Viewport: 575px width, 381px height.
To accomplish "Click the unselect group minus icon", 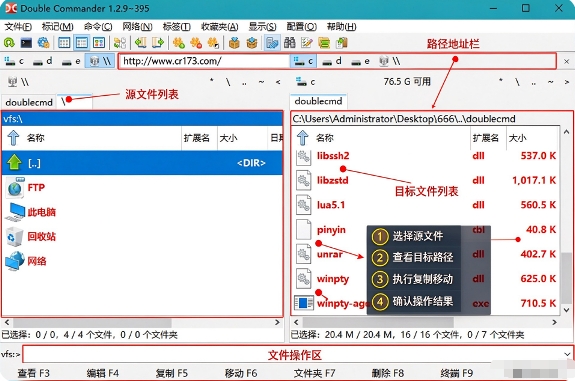I will tap(196, 43).
